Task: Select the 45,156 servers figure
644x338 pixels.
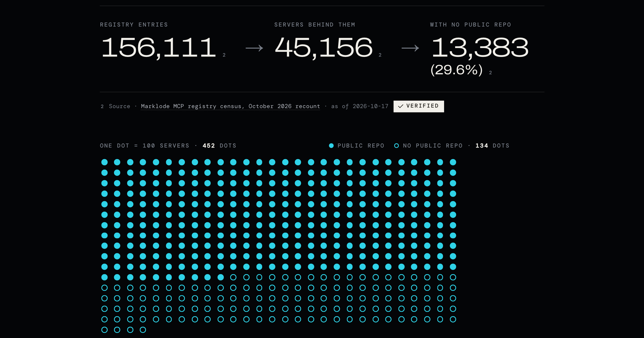Action: click(324, 48)
